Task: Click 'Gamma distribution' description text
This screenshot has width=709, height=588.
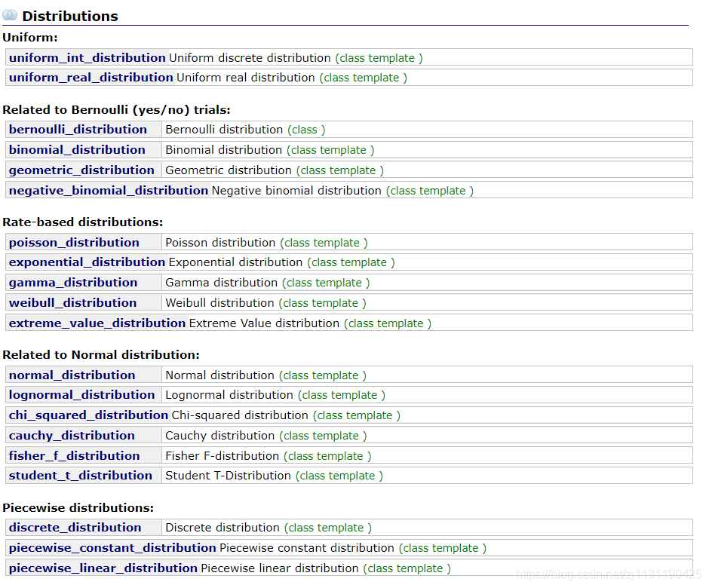Action: click(x=222, y=283)
